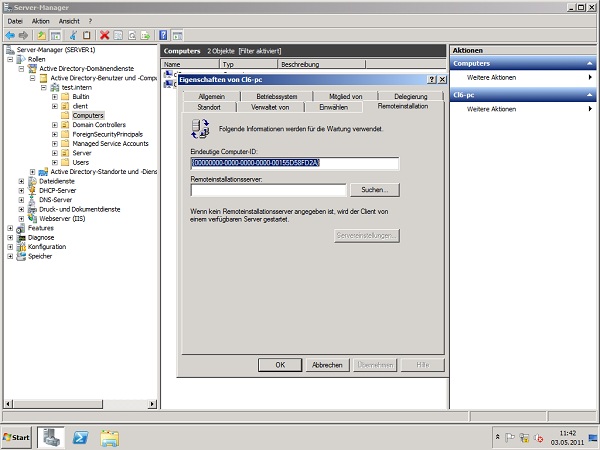Expand the Builtin container
Viewport: 600px width, 450px height.
click(55, 97)
